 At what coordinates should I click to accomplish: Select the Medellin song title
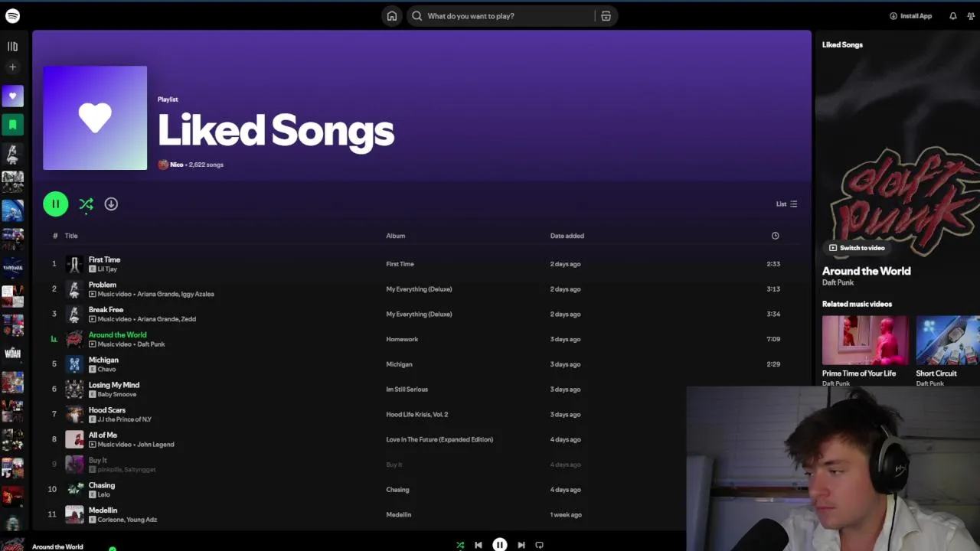point(103,510)
